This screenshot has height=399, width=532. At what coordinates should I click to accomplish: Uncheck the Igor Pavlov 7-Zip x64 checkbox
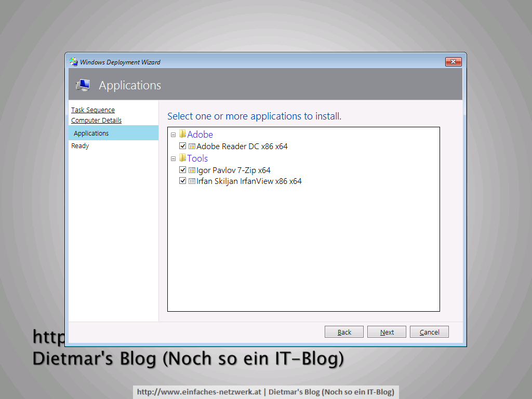(x=182, y=170)
